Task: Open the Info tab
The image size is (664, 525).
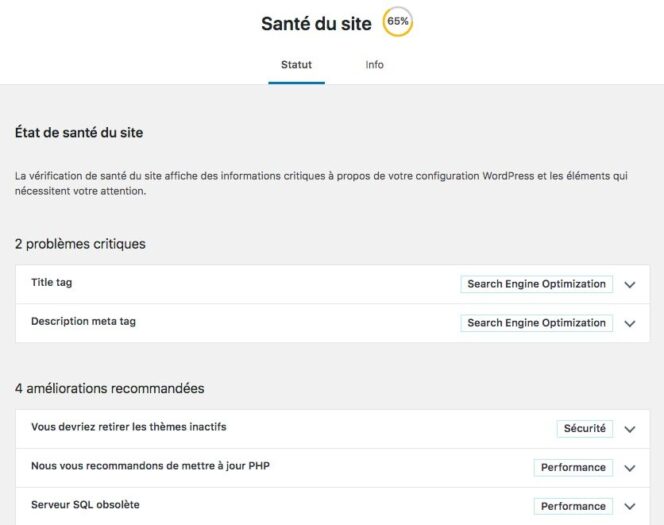Action: click(x=374, y=65)
